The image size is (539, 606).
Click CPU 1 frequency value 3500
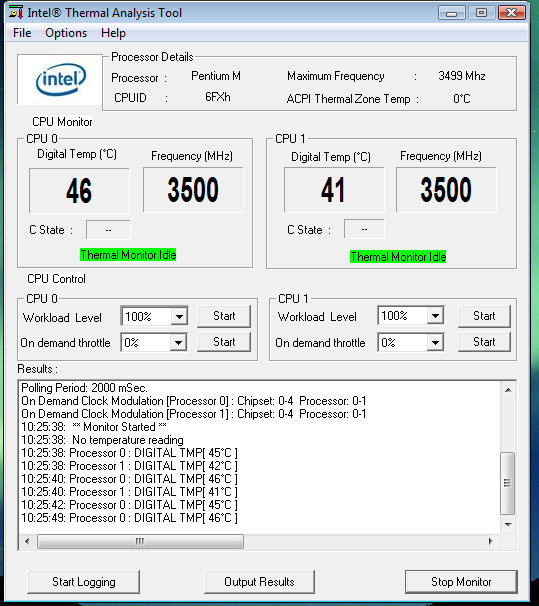pyautogui.click(x=446, y=190)
